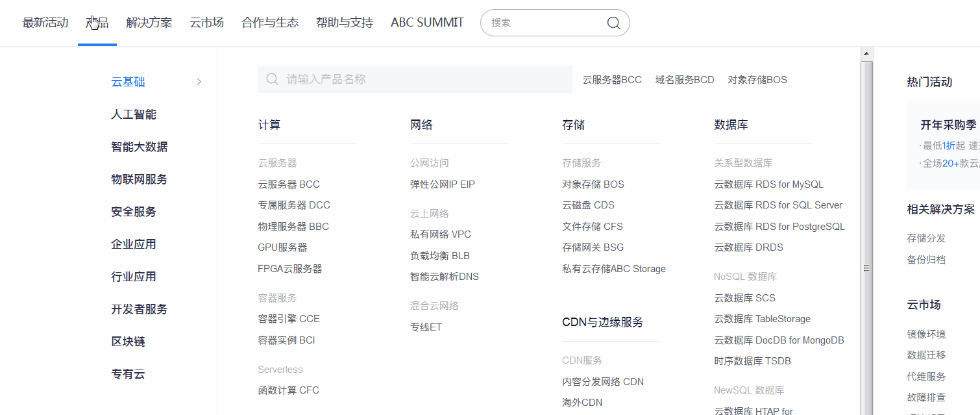Open 私有云存储ABC Storage link
980x415 pixels.
pos(614,269)
